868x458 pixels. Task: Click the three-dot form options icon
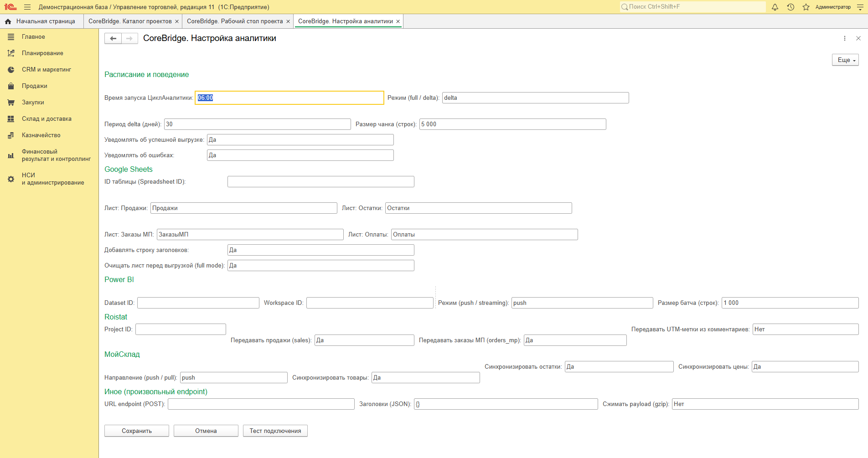point(845,38)
